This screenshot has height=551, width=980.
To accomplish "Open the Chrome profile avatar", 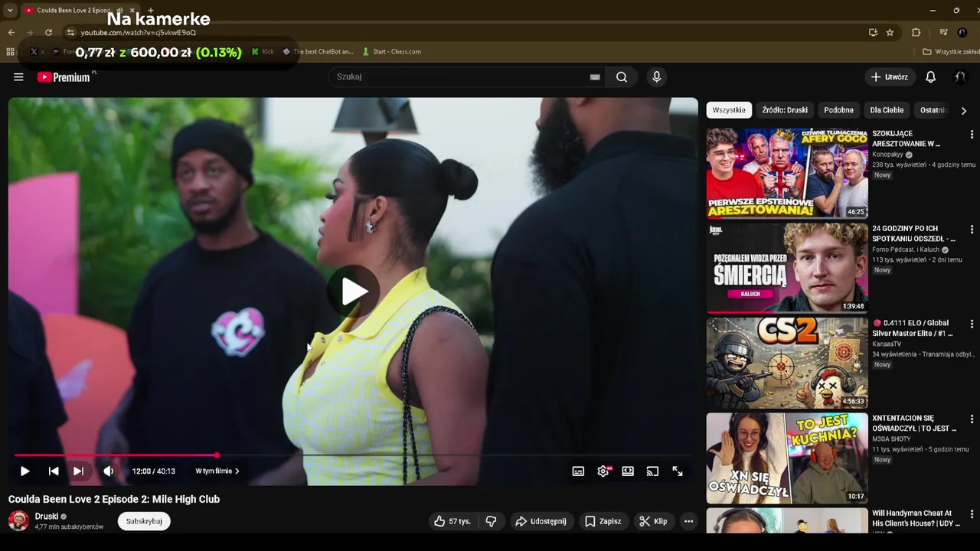I will tap(962, 32).
